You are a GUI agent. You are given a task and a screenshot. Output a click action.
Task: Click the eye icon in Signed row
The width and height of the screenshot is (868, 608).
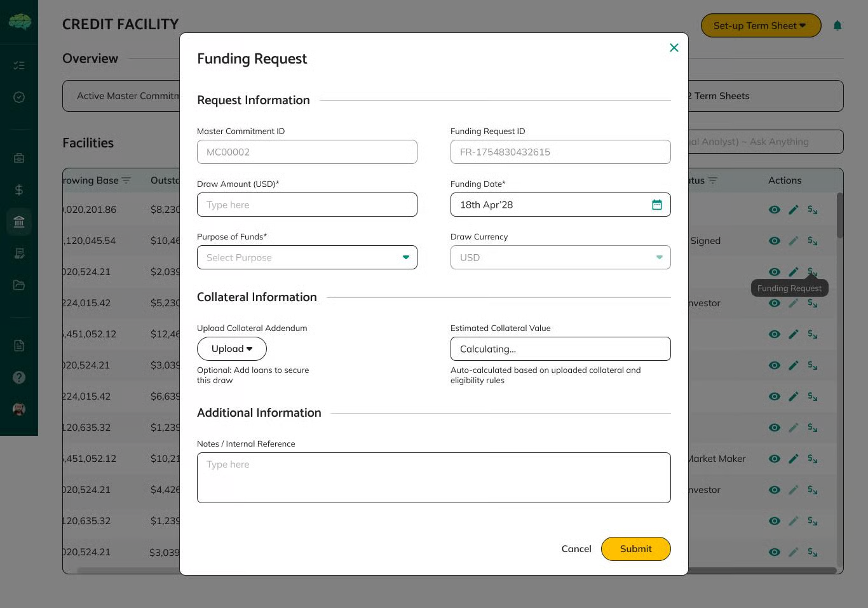[774, 241]
